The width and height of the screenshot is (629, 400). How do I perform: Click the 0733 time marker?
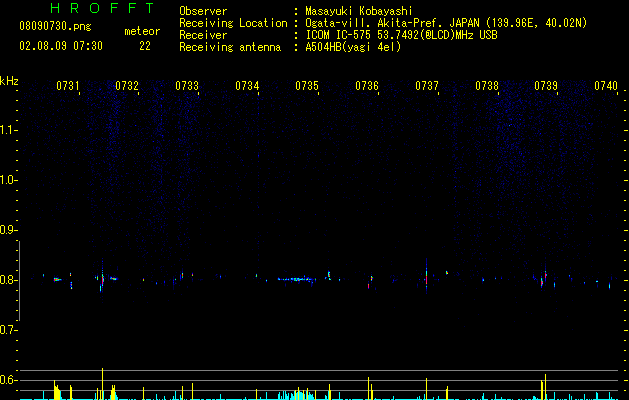tap(187, 86)
